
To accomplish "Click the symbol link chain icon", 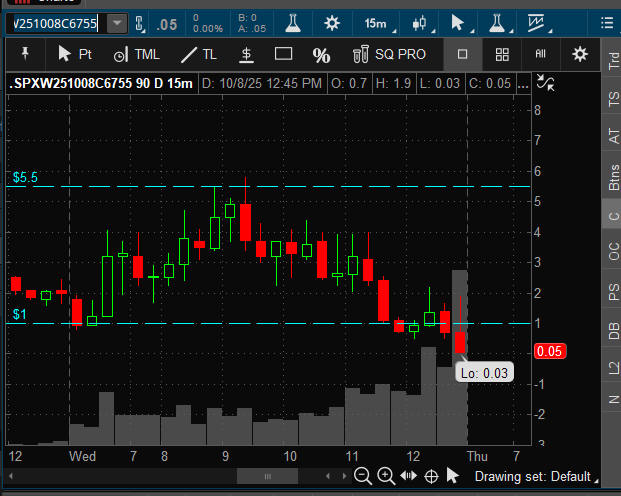I will coord(140,24).
